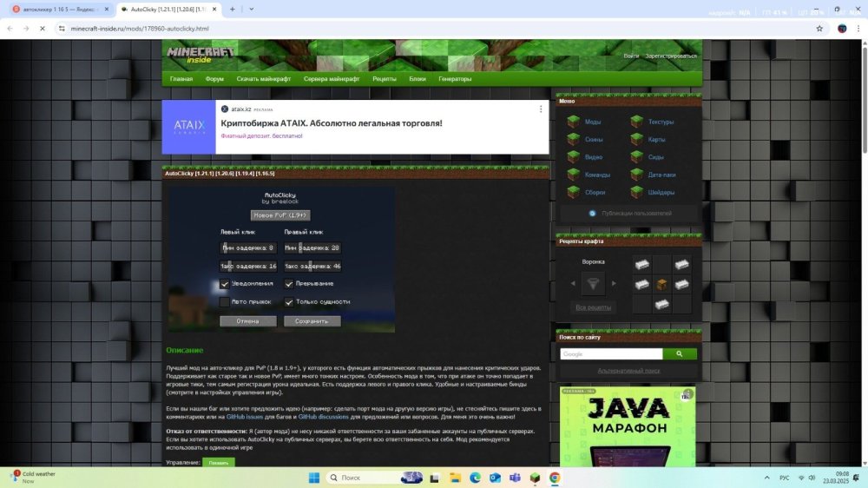Image resolution: width=868 pixels, height=488 pixels.
Task: Open Microsoft Teams from the taskbar
Action: [515, 478]
